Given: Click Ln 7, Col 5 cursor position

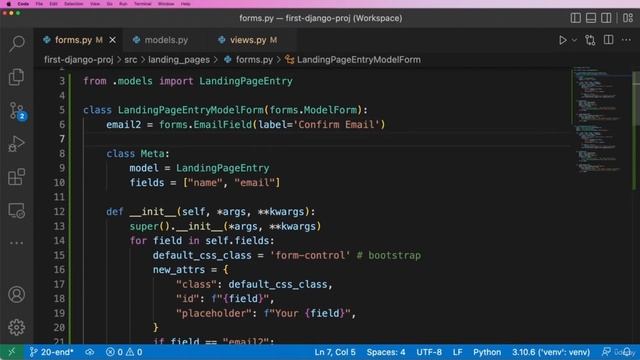Looking at the screenshot, I should point(335,352).
